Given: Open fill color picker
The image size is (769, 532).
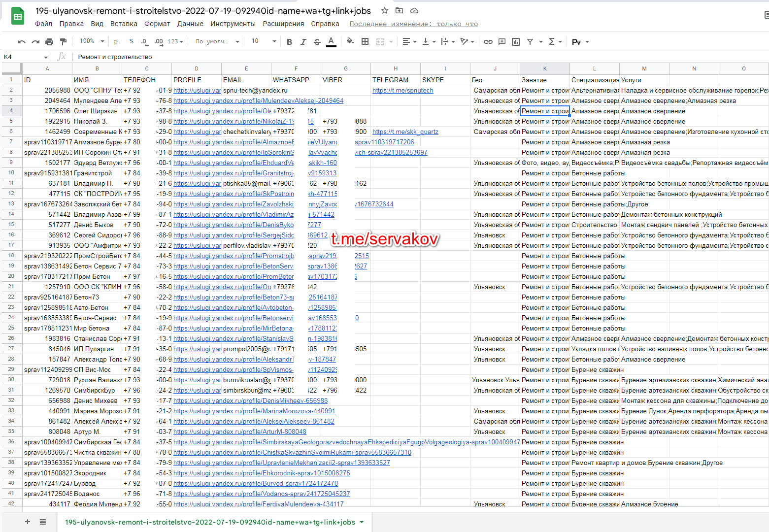Looking at the screenshot, I should click(350, 41).
